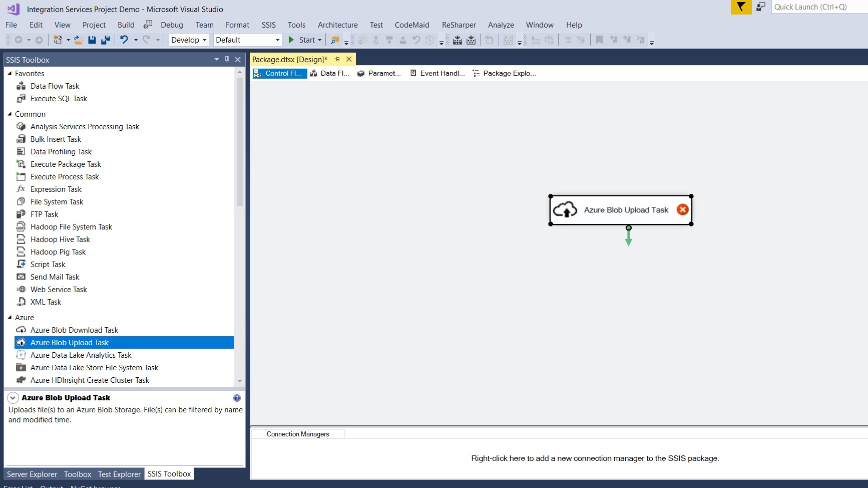This screenshot has height=488, width=868.
Task: Click the error icon on Azure Blob Upload Task
Action: (x=682, y=210)
